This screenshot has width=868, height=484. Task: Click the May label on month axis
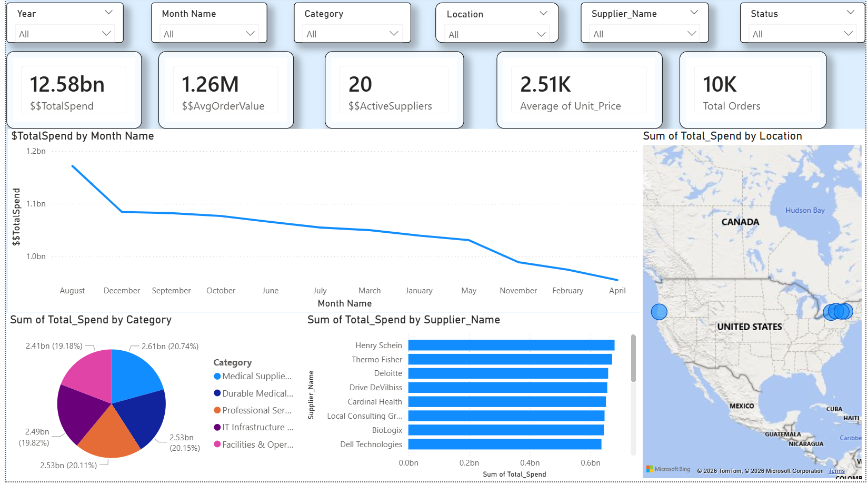pos(468,291)
